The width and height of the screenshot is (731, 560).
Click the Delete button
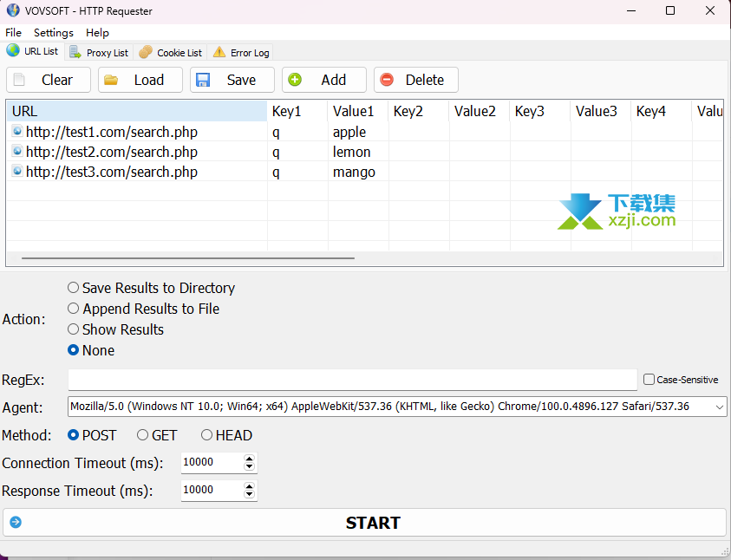[416, 80]
